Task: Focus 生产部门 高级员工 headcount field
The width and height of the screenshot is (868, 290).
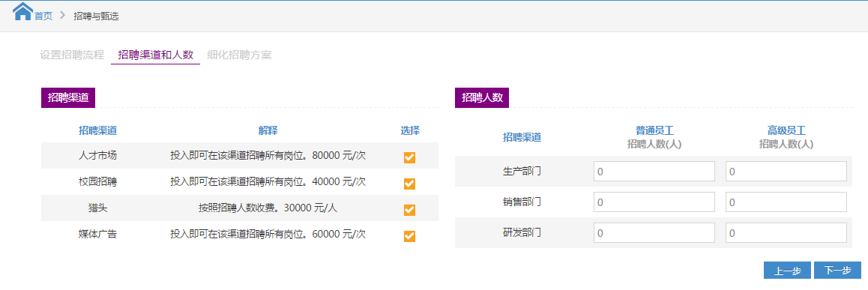Action: (x=786, y=172)
